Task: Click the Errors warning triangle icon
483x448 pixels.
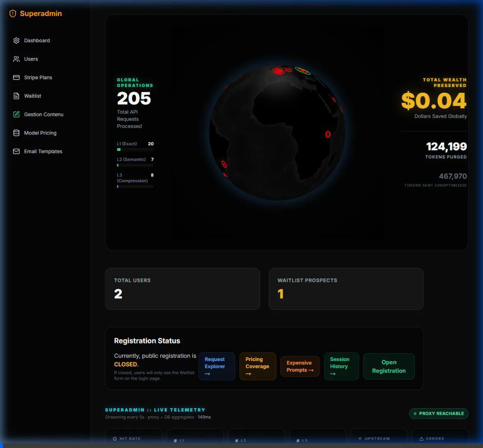Action: click(421, 439)
